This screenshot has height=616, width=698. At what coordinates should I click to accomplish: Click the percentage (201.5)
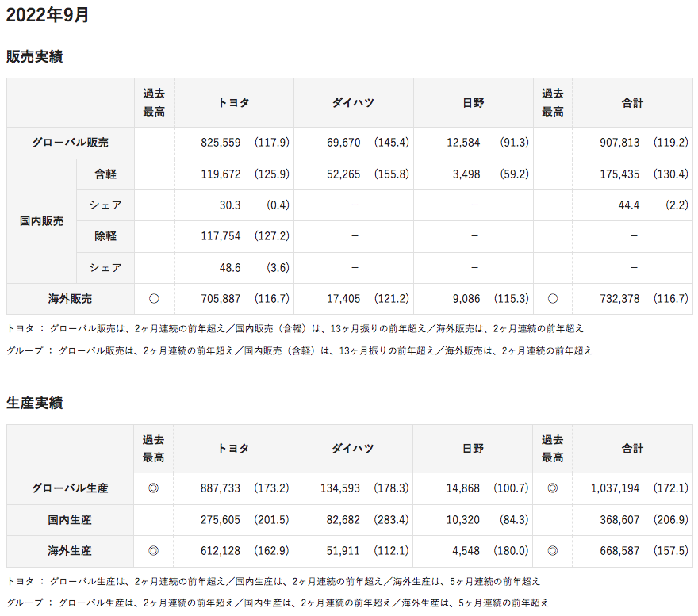271,520
